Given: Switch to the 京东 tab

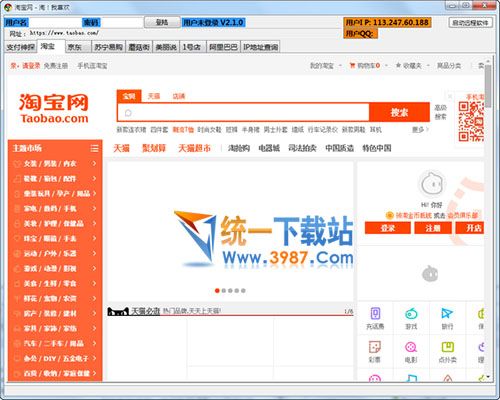Looking at the screenshot, I should [x=78, y=47].
